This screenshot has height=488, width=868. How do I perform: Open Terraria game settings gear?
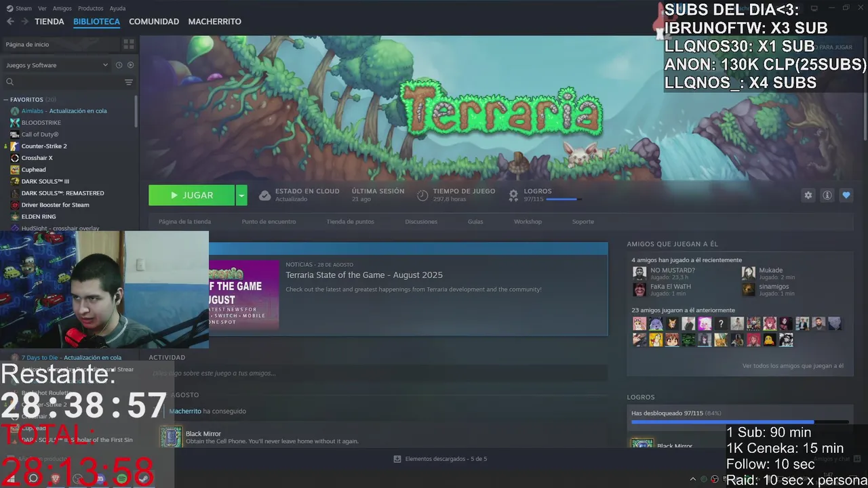[808, 195]
